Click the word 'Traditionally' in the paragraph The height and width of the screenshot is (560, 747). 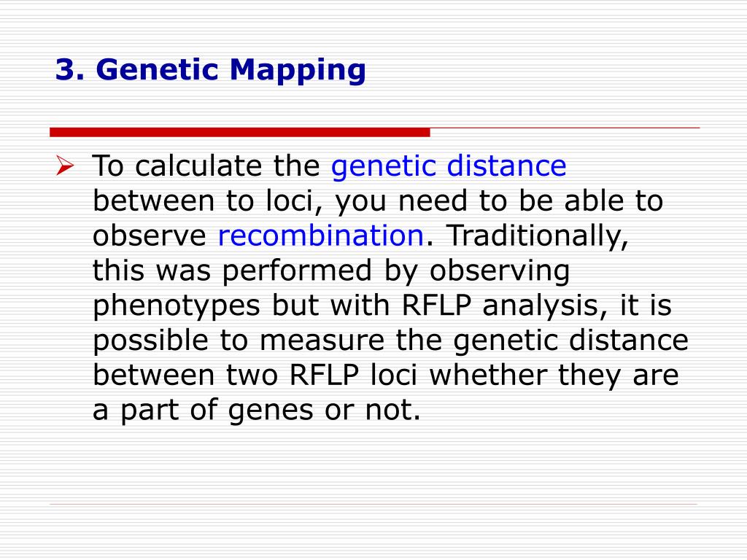click(536, 237)
